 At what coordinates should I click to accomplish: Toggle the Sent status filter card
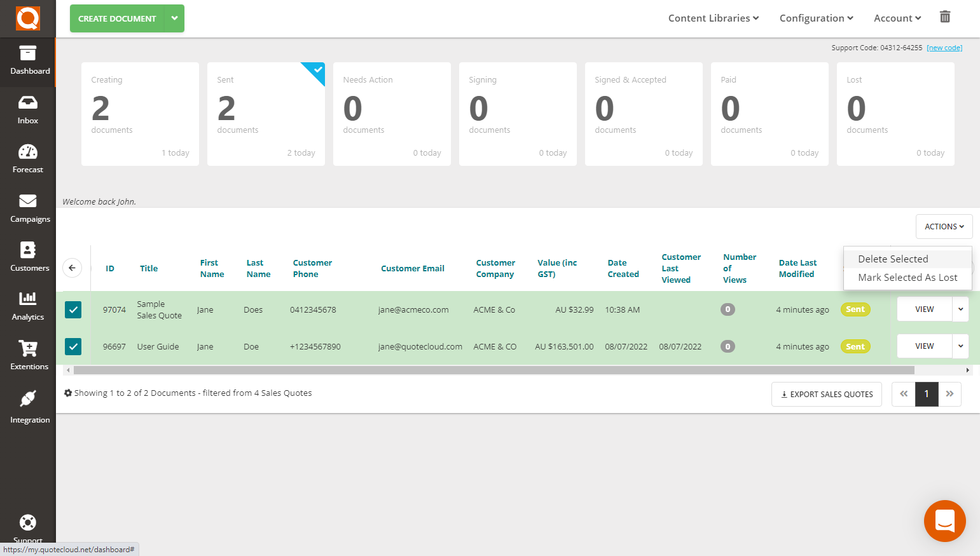pos(266,114)
